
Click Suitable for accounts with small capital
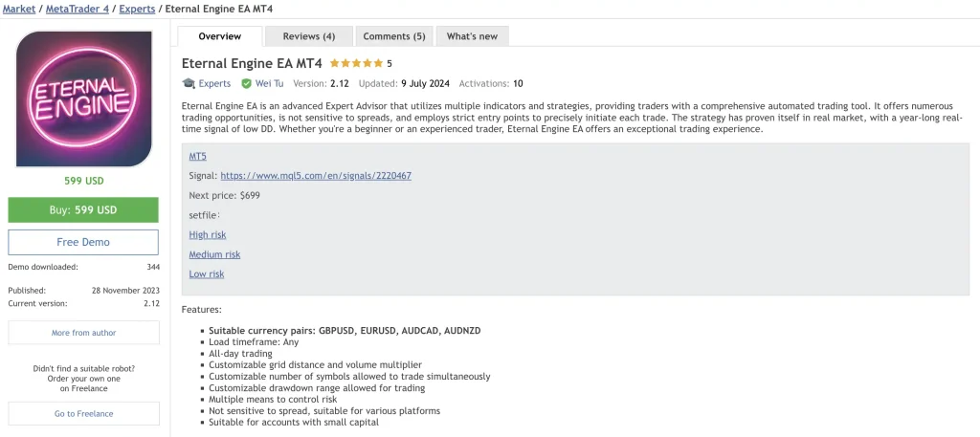coord(294,422)
